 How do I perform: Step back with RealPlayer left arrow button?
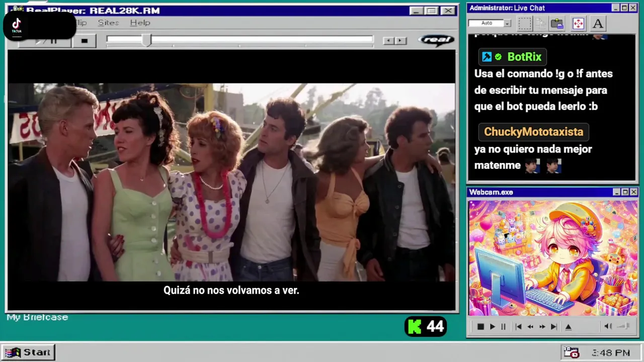tap(388, 41)
